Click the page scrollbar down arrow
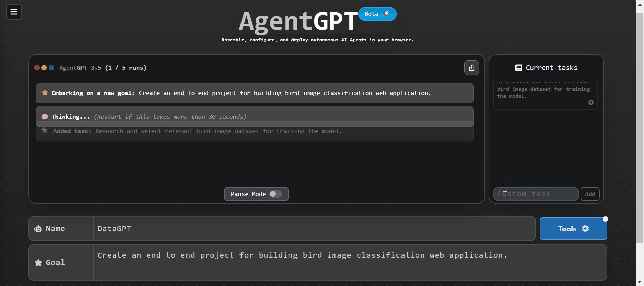Screen dimensions: 644x286 pyautogui.click(x=640, y=282)
